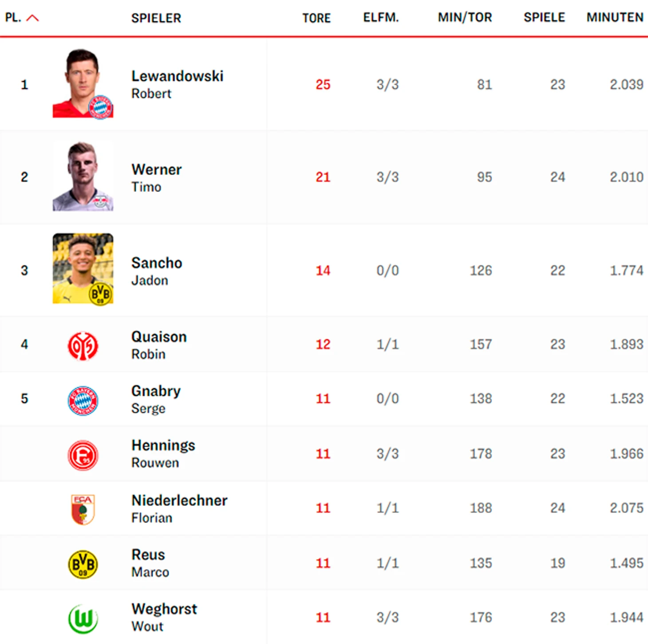Click the VfL Wolfsburg logo beside Weghorst

click(x=83, y=618)
